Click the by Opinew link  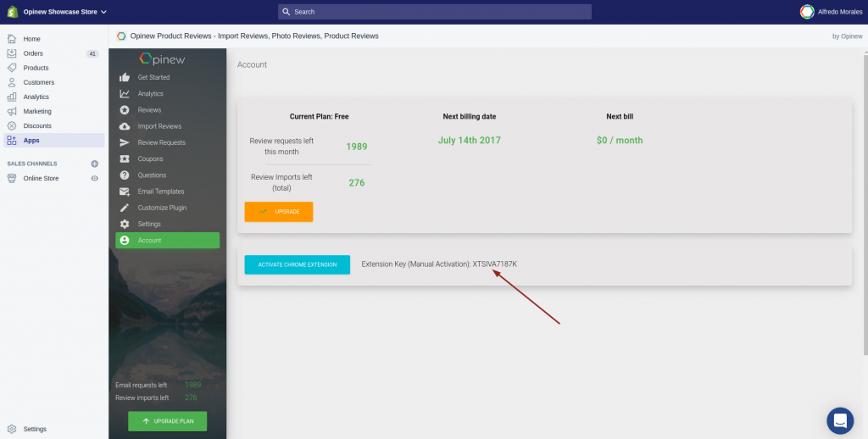(847, 36)
